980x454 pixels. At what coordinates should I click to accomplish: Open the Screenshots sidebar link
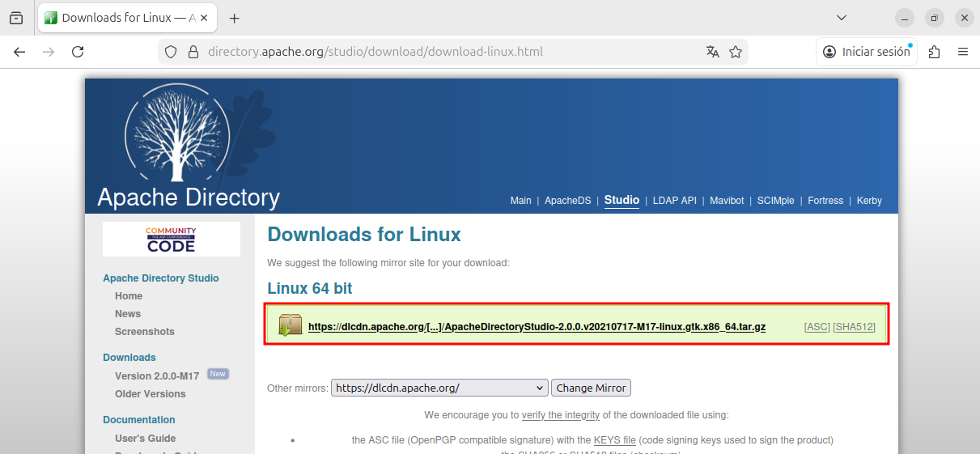click(x=144, y=332)
